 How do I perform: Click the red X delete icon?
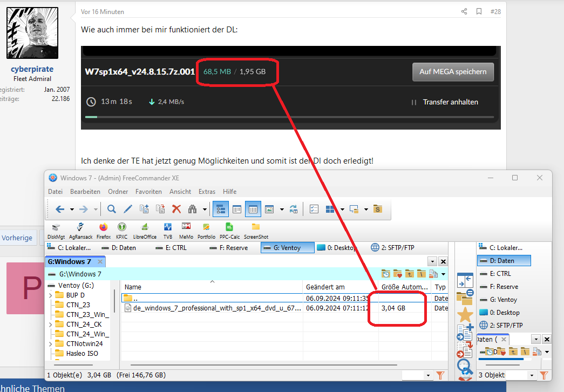(176, 209)
